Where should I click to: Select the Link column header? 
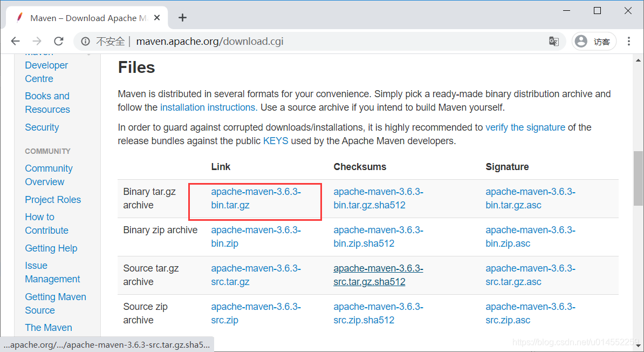click(x=221, y=167)
